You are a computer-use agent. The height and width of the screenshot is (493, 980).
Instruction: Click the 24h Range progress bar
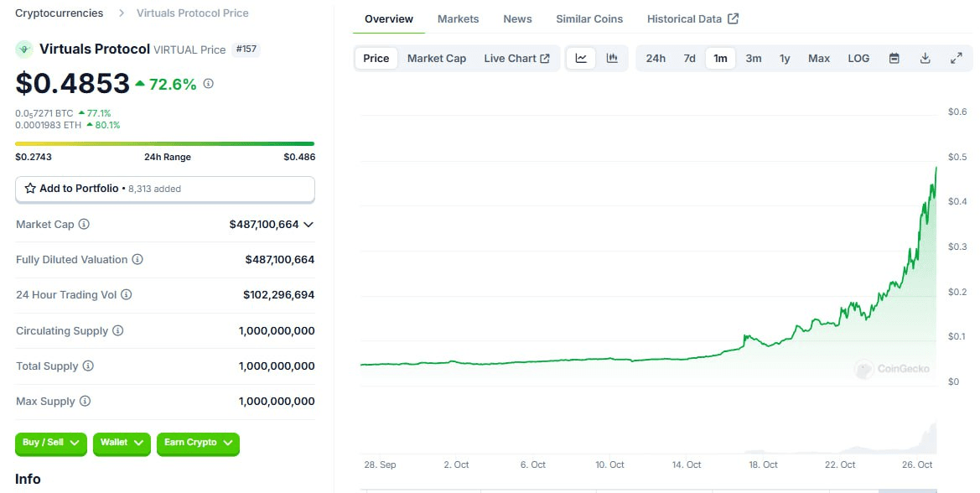165,143
